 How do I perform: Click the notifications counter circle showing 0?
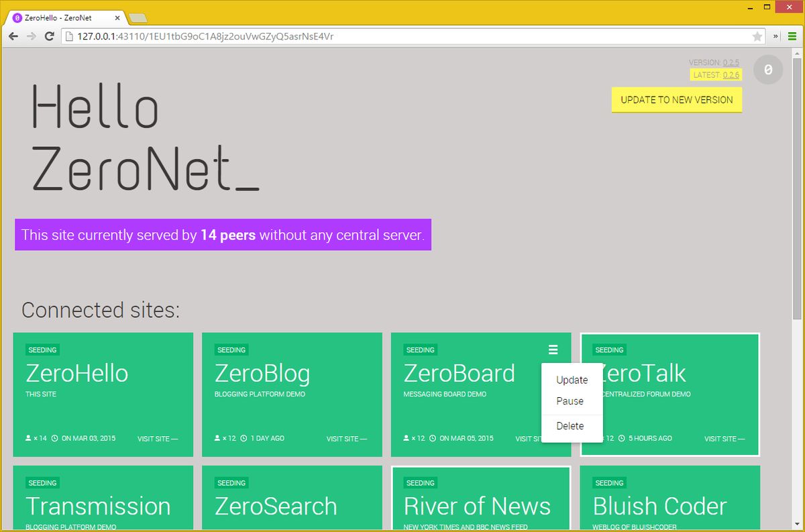coord(768,69)
